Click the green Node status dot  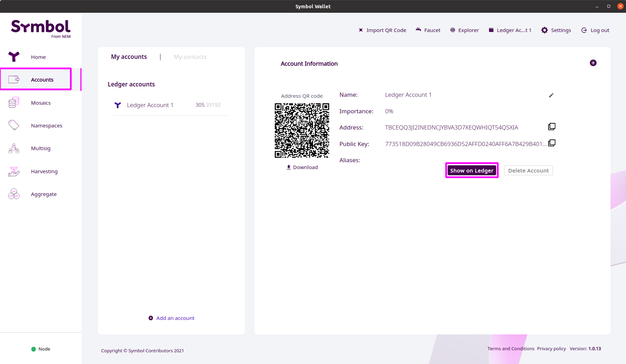tap(33, 349)
